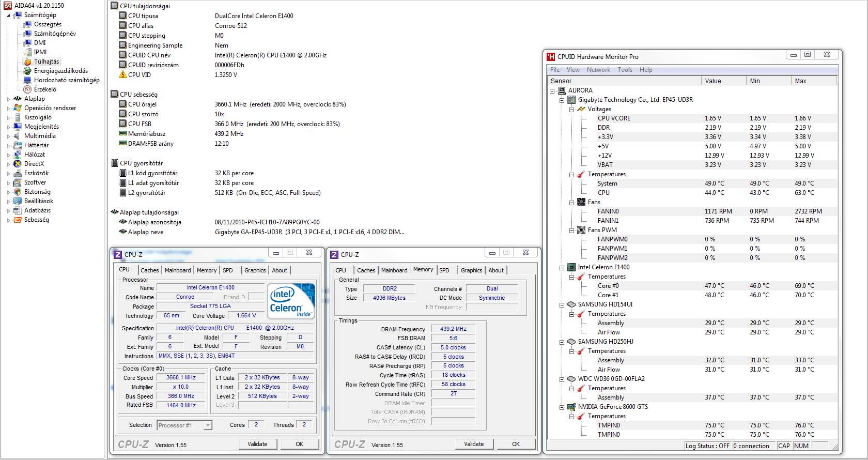Click the Hordozható számítógép icon
The width and height of the screenshot is (868, 460).
[28, 80]
